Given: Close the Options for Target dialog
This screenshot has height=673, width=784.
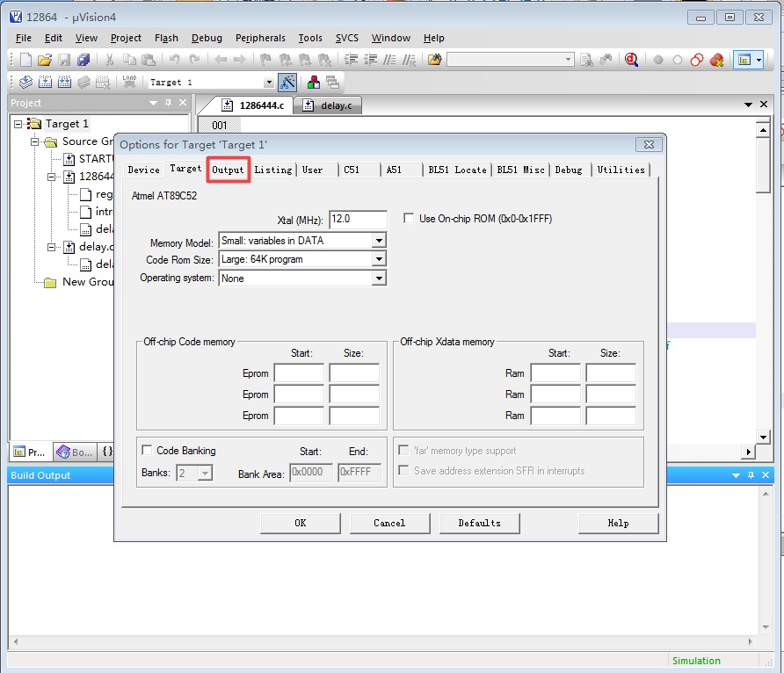Looking at the screenshot, I should click(x=649, y=144).
